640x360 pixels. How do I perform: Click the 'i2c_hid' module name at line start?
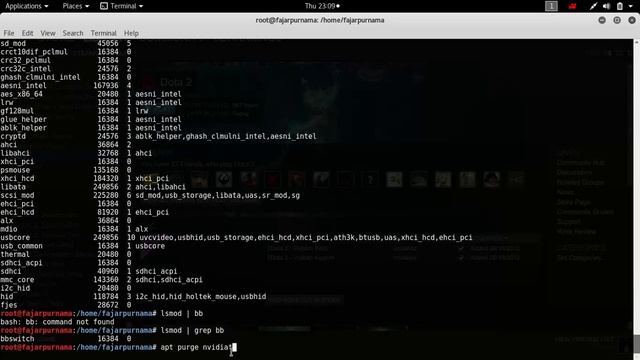[15, 288]
